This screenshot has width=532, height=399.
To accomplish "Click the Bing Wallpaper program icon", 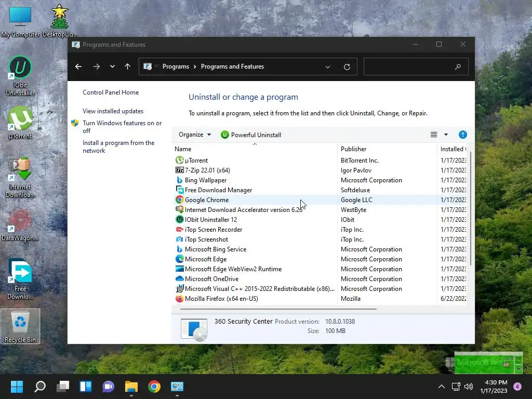I will 179,180.
